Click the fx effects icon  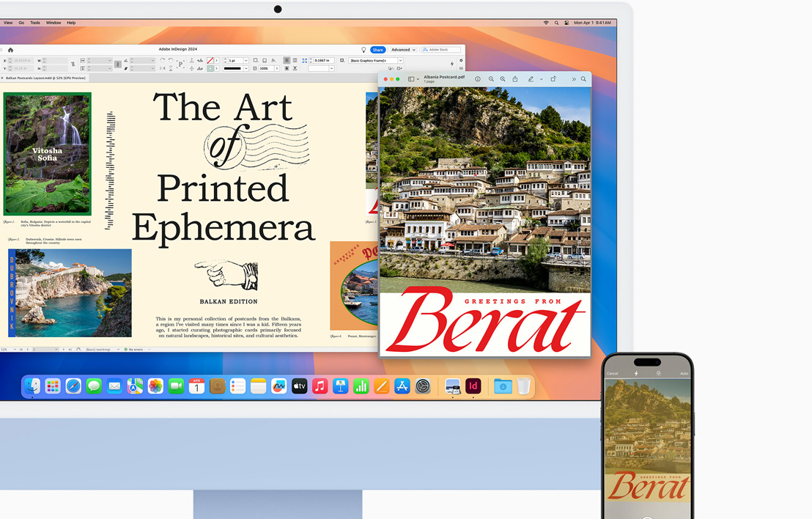tap(273, 61)
